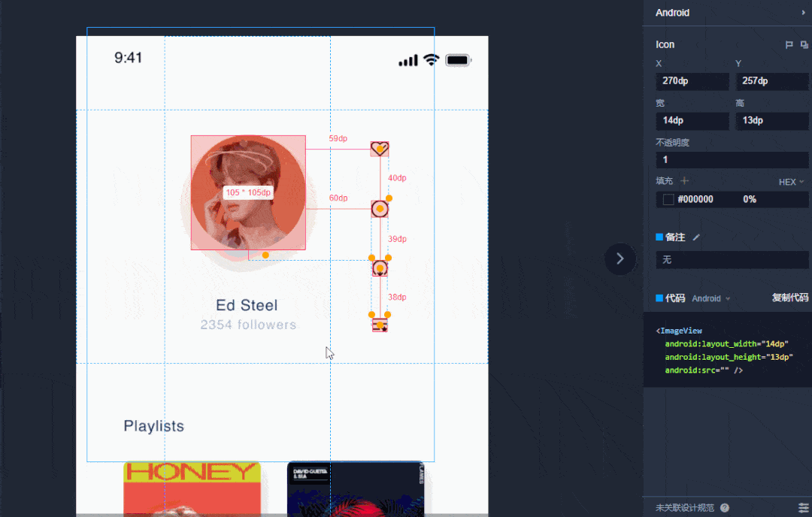
Task: Click the note field showing 无
Action: [732, 260]
